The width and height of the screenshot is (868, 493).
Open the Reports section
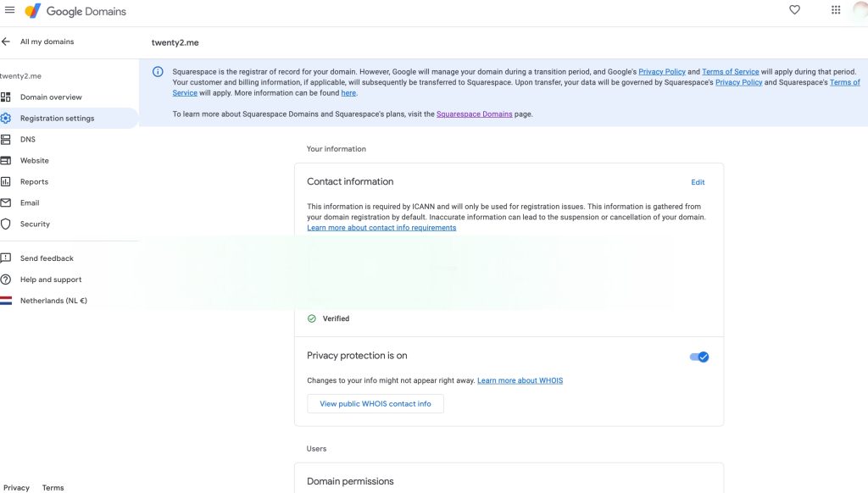pyautogui.click(x=34, y=182)
